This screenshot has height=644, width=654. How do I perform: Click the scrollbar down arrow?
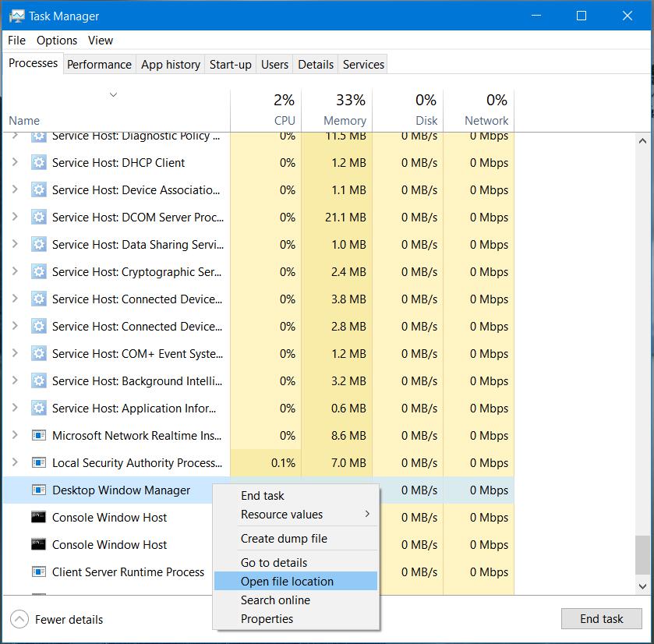click(x=642, y=586)
